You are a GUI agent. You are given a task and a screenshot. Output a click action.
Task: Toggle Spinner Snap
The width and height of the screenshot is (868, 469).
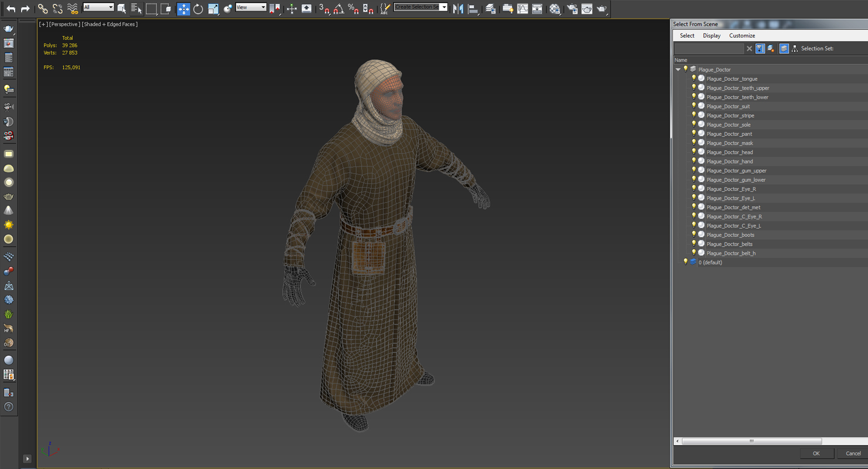[368, 8]
